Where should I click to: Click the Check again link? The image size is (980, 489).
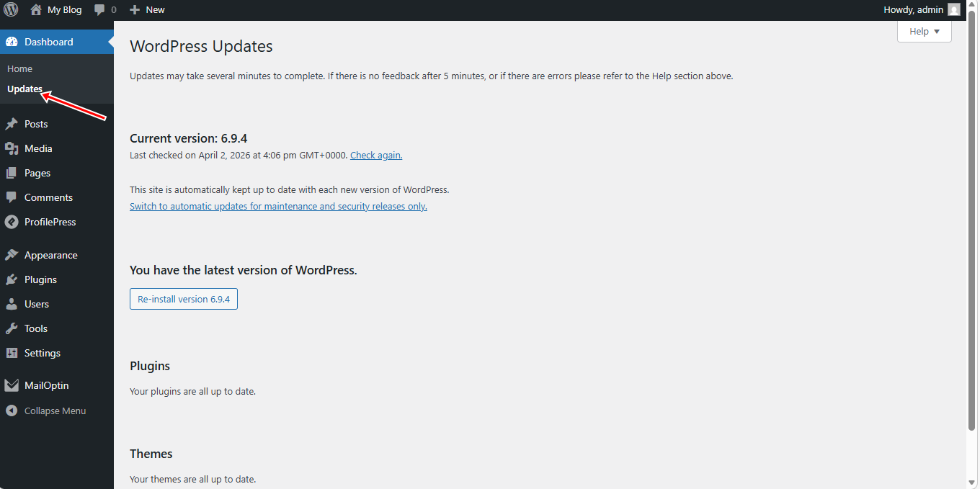coord(376,155)
